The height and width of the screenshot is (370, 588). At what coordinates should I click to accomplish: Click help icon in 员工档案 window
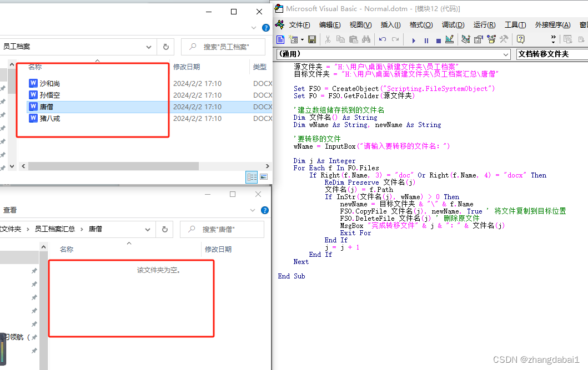click(266, 28)
